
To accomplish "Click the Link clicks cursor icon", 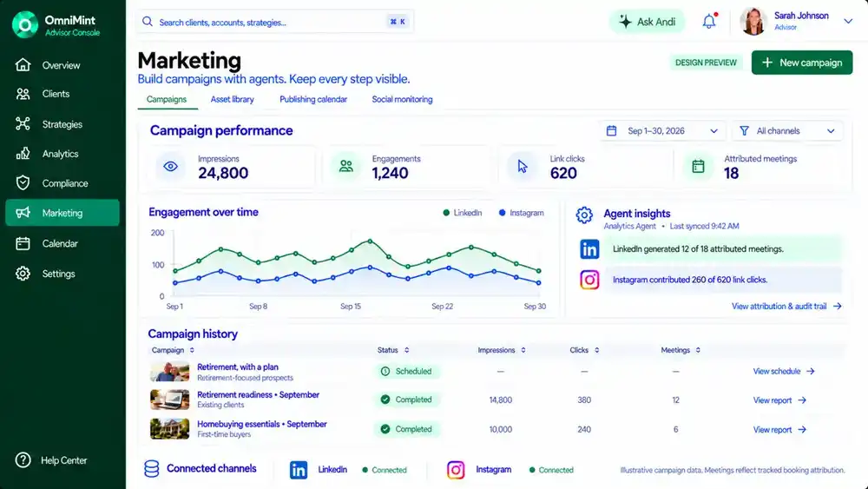I will coord(522,166).
